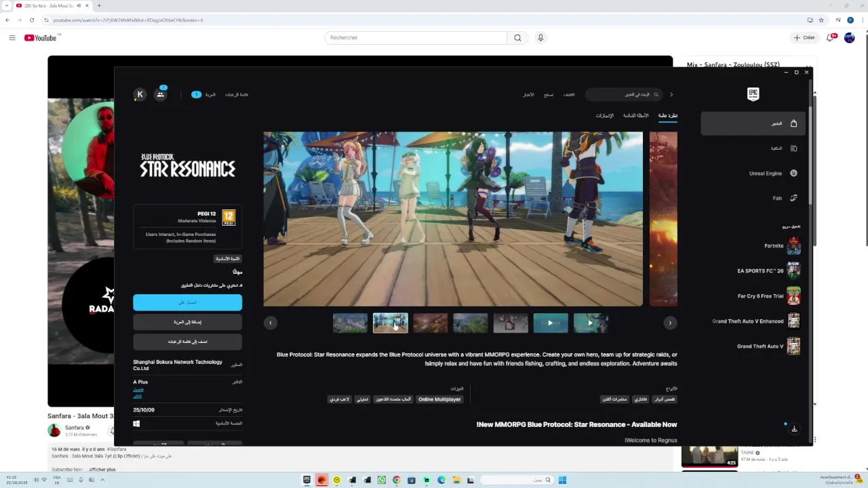Select the first landscape screenshot thumbnail
This screenshot has height=488, width=868.
pos(350,323)
